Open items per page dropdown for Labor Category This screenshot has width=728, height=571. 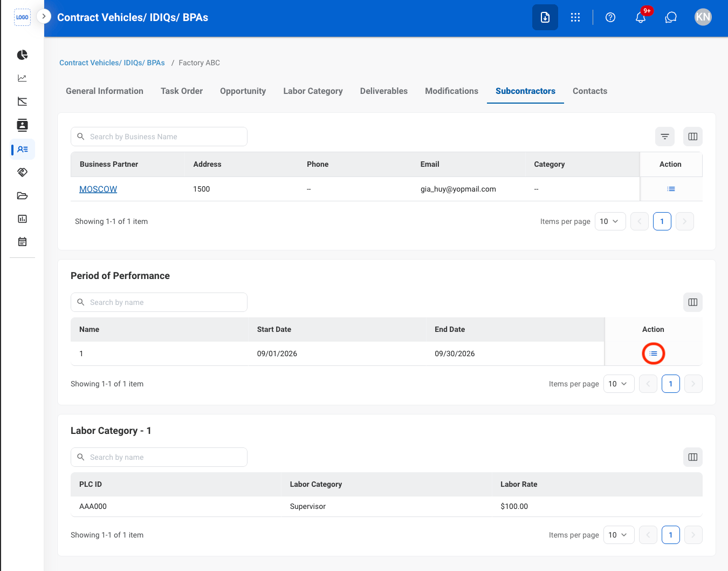(x=619, y=535)
